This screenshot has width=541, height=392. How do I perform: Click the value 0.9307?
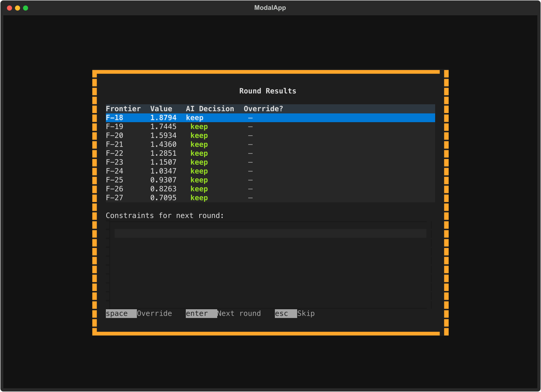pyautogui.click(x=163, y=180)
